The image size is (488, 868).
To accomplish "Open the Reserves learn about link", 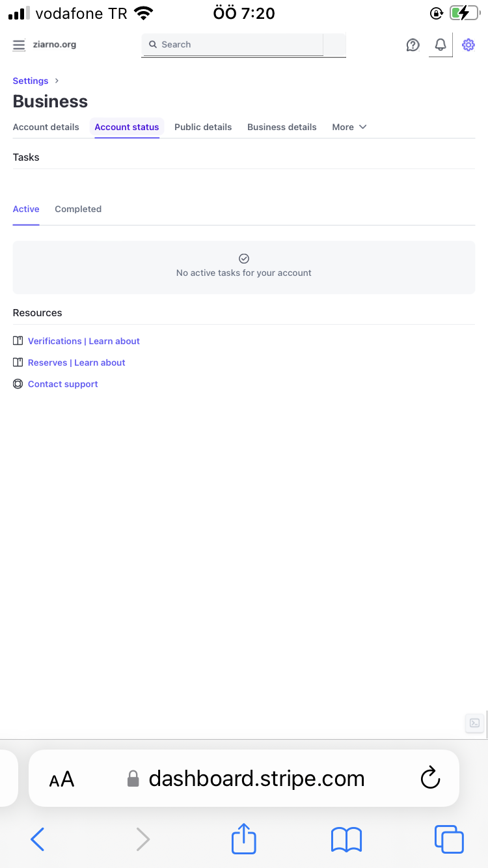I will click(77, 362).
